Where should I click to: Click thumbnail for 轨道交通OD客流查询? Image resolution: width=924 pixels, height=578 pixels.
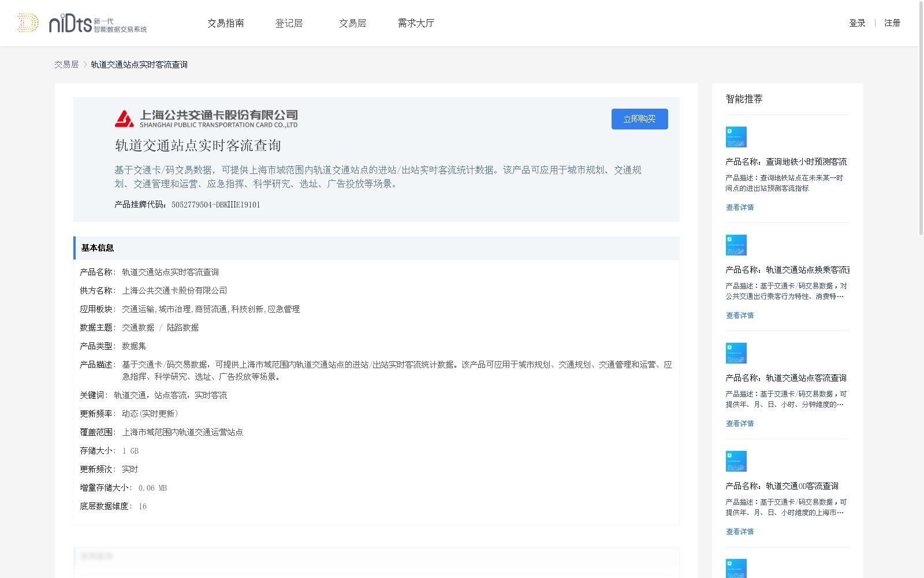click(736, 461)
